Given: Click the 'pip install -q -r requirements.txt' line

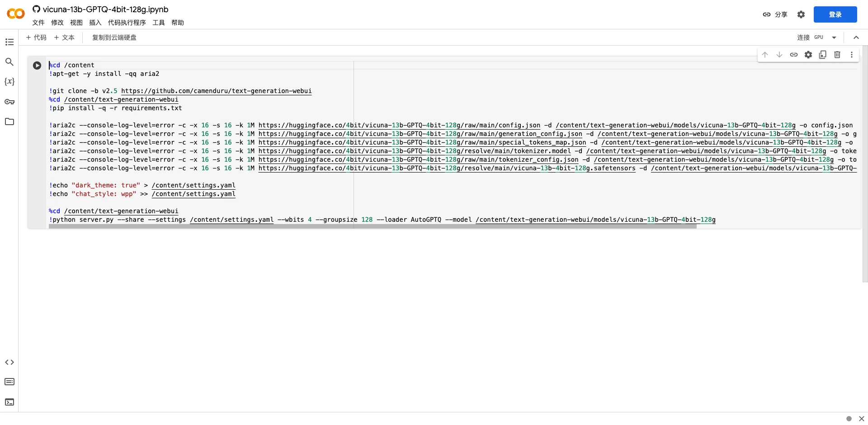Looking at the screenshot, I should point(115,108).
